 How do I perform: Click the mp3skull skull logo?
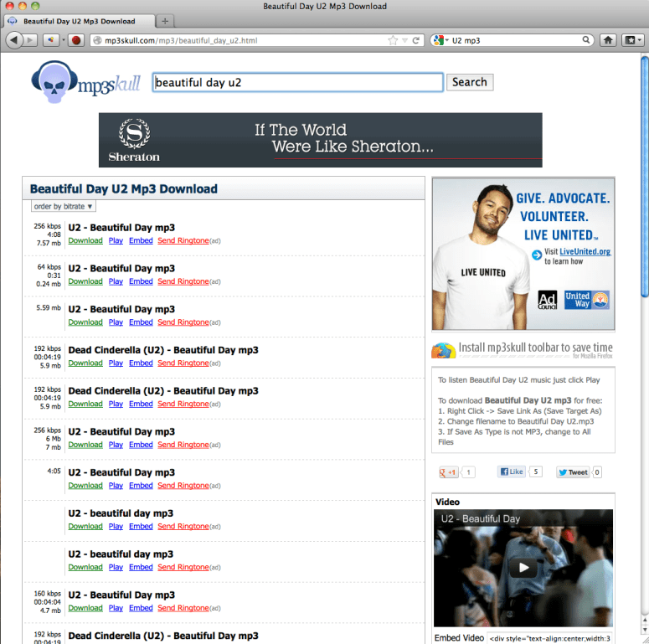(53, 82)
